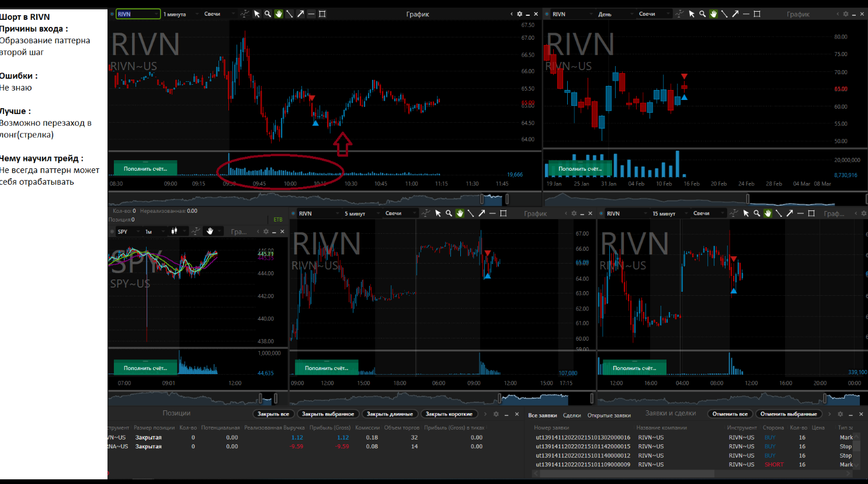Screen dimensions: 868x484
Task: Toggle the link indicator beside 1-minute RIVN ticker
Action: (x=112, y=14)
